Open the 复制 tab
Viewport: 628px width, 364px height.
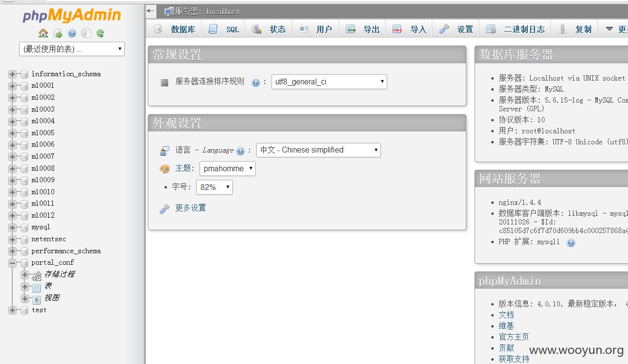coord(575,29)
